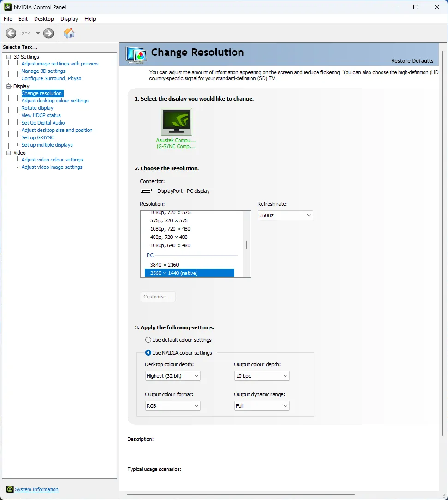Open the Desktop menu

pyautogui.click(x=44, y=19)
